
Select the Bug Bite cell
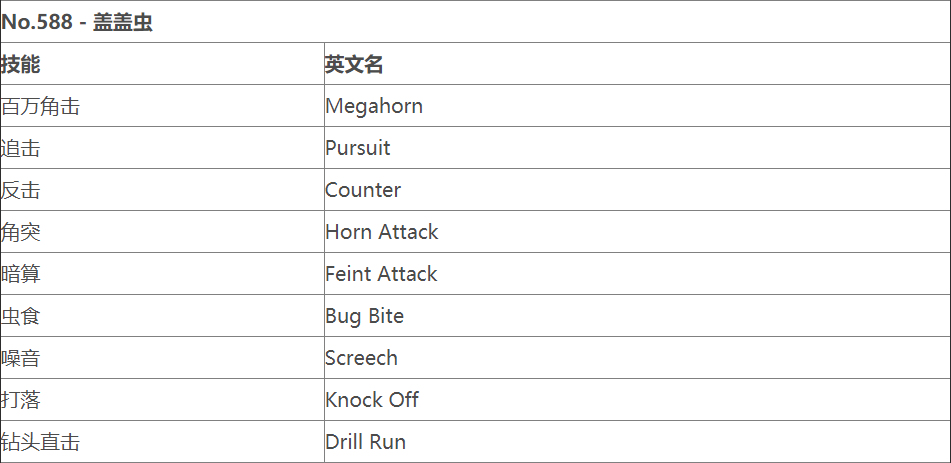365,316
